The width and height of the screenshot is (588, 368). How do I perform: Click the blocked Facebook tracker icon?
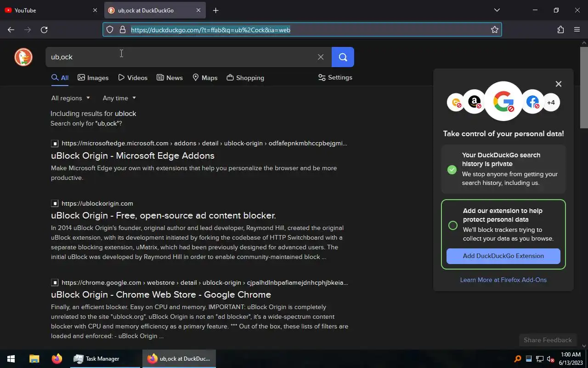532,102
